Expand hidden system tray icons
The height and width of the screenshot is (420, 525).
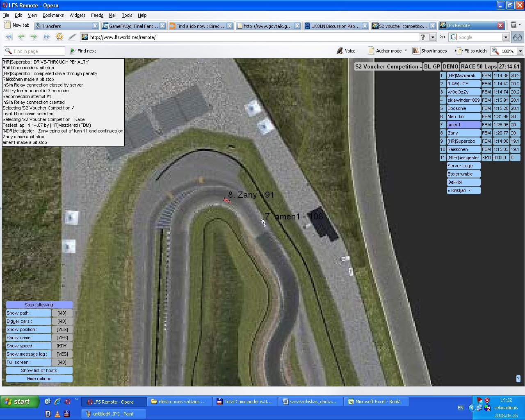(x=472, y=408)
